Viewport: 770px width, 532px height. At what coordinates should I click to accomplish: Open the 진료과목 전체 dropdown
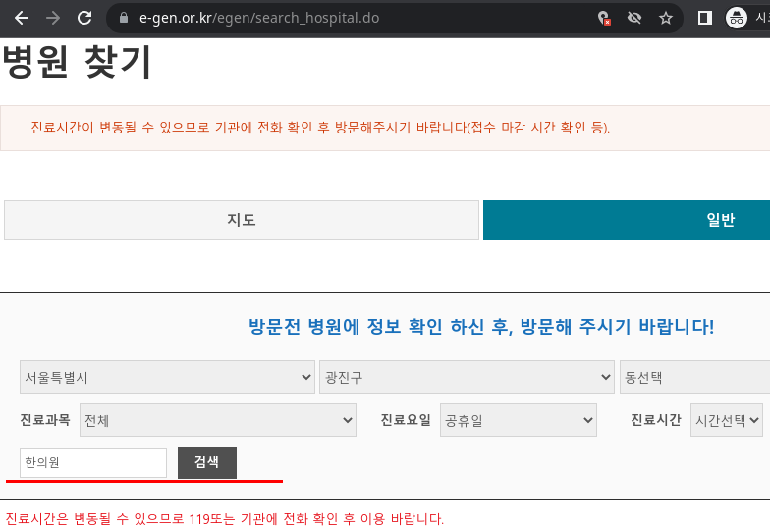click(218, 420)
